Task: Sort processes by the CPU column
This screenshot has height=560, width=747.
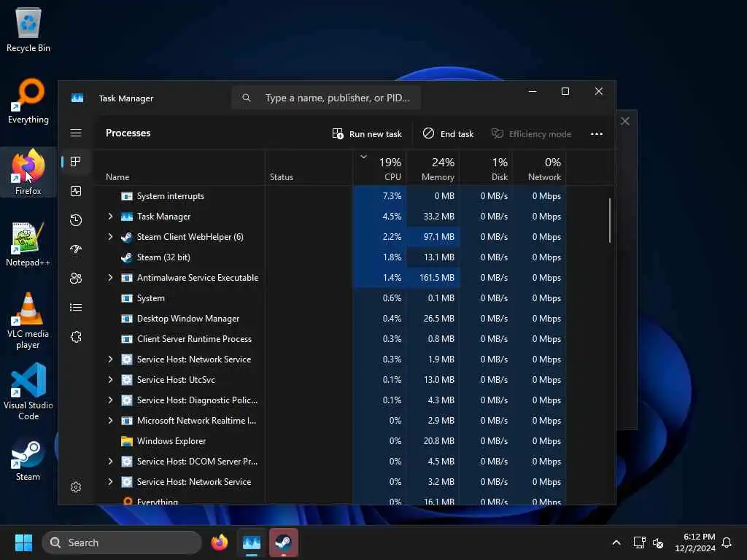Action: (x=379, y=168)
